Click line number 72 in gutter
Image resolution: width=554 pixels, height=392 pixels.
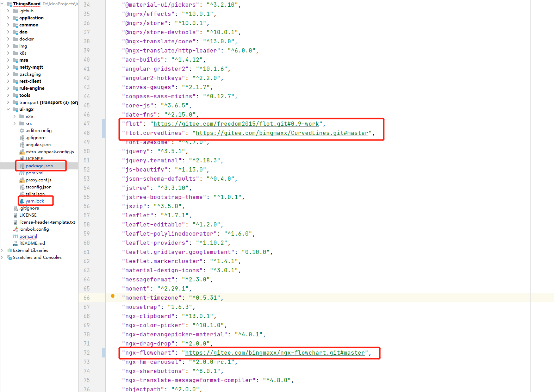[x=87, y=353]
